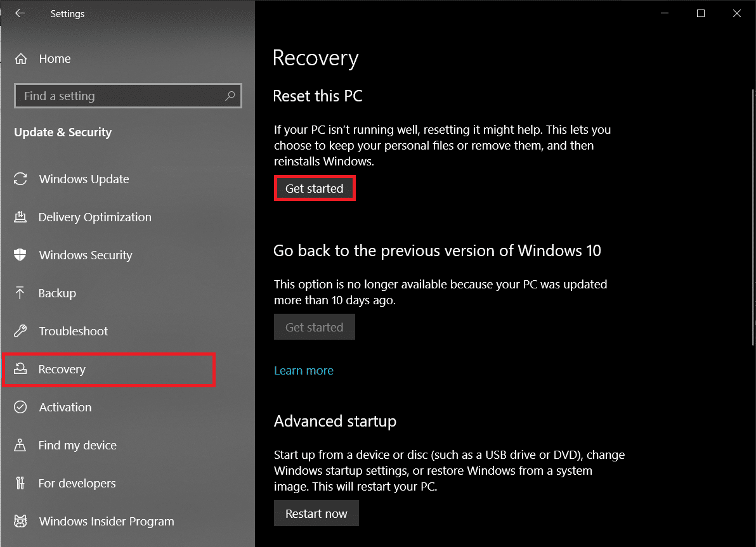756x547 pixels.
Task: Click the Delivery Optimization icon
Action: 21,217
